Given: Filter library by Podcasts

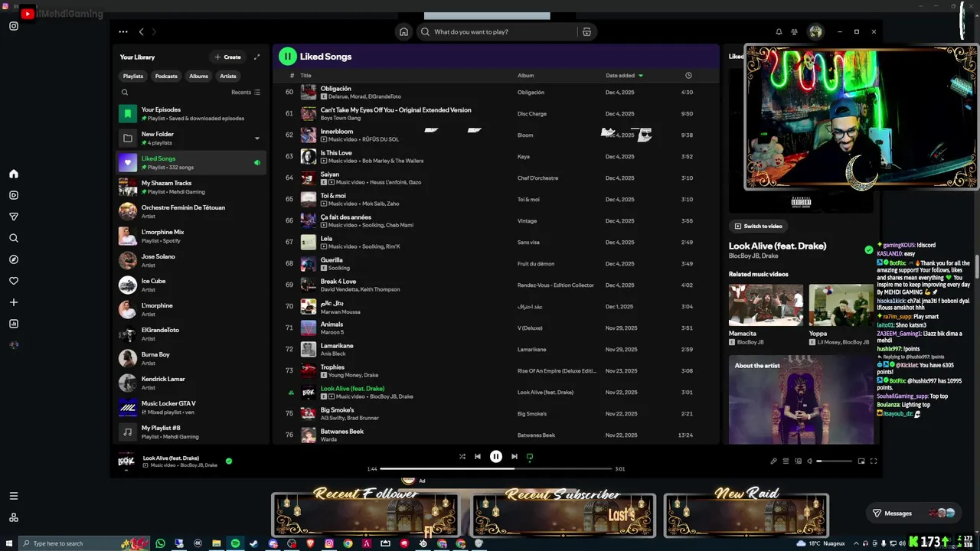Looking at the screenshot, I should coord(166,76).
